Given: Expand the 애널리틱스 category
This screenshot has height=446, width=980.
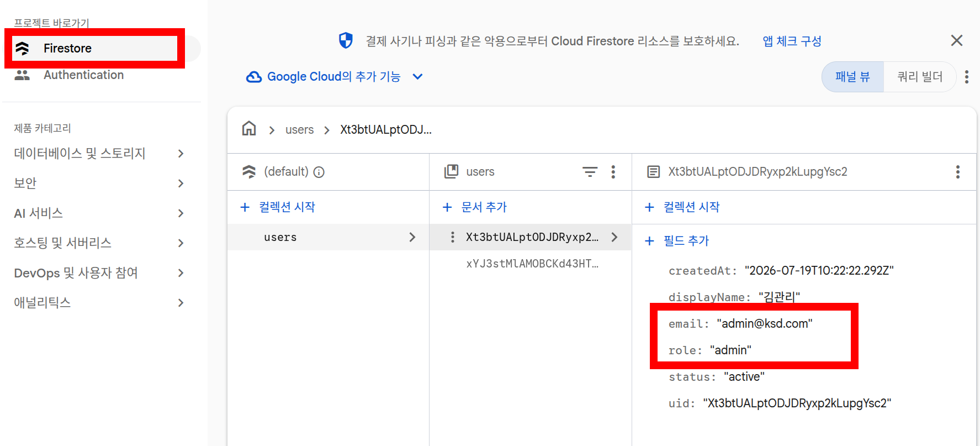Looking at the screenshot, I should [99, 303].
